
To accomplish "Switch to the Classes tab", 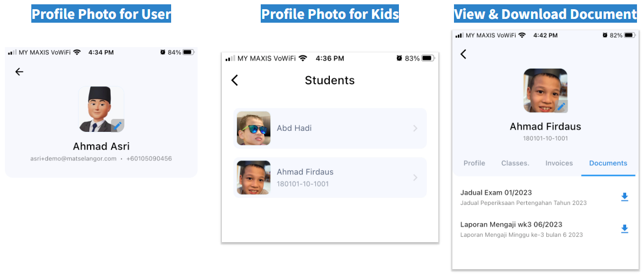I will (515, 163).
